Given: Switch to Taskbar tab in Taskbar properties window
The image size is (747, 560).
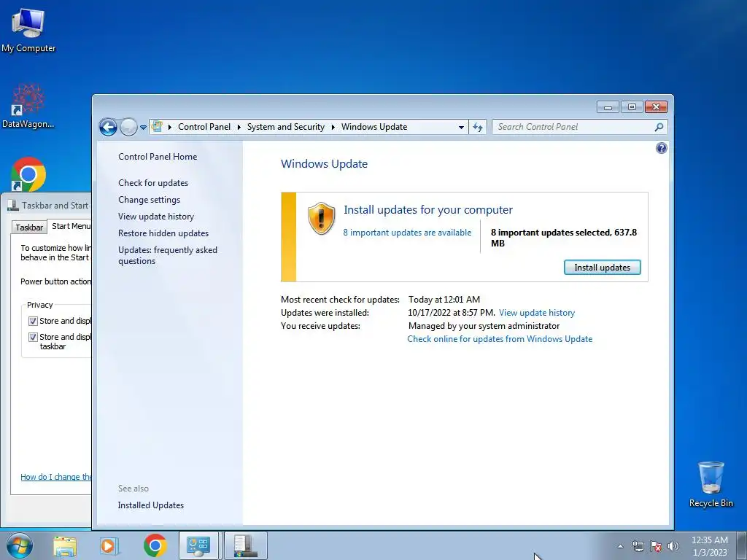Looking at the screenshot, I should pyautogui.click(x=29, y=227).
